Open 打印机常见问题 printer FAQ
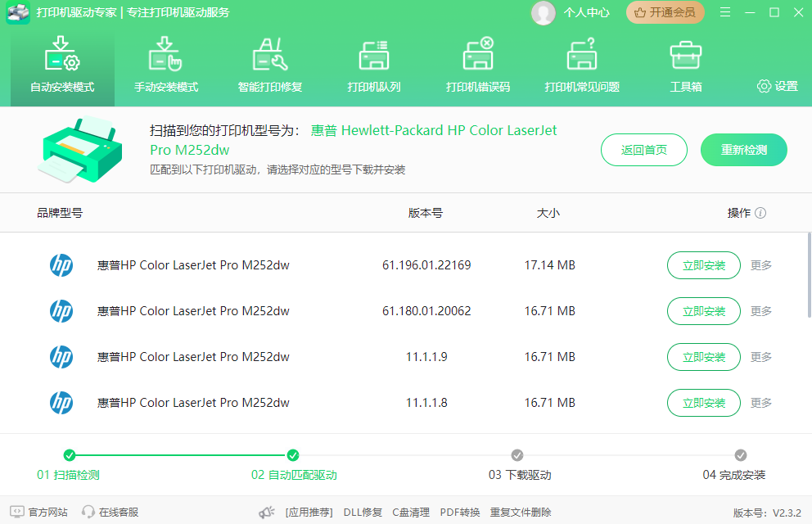Image resolution: width=812 pixels, height=524 pixels. pyautogui.click(x=582, y=65)
